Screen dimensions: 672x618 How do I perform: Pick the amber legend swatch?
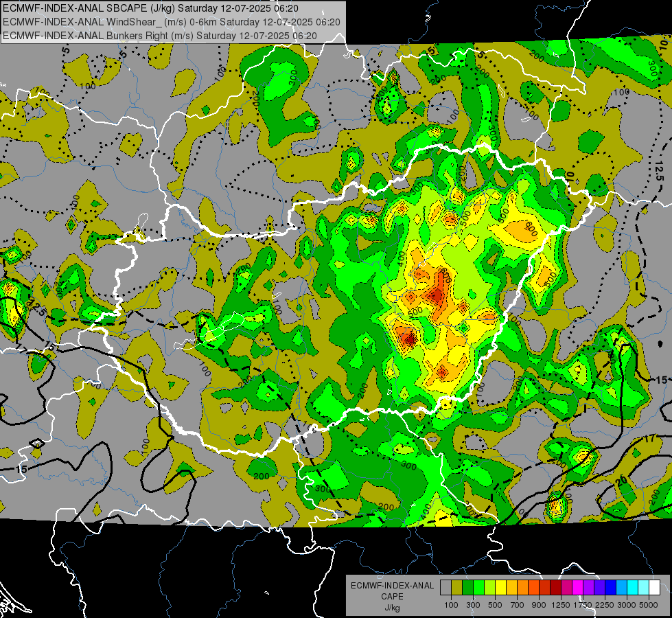(512, 588)
